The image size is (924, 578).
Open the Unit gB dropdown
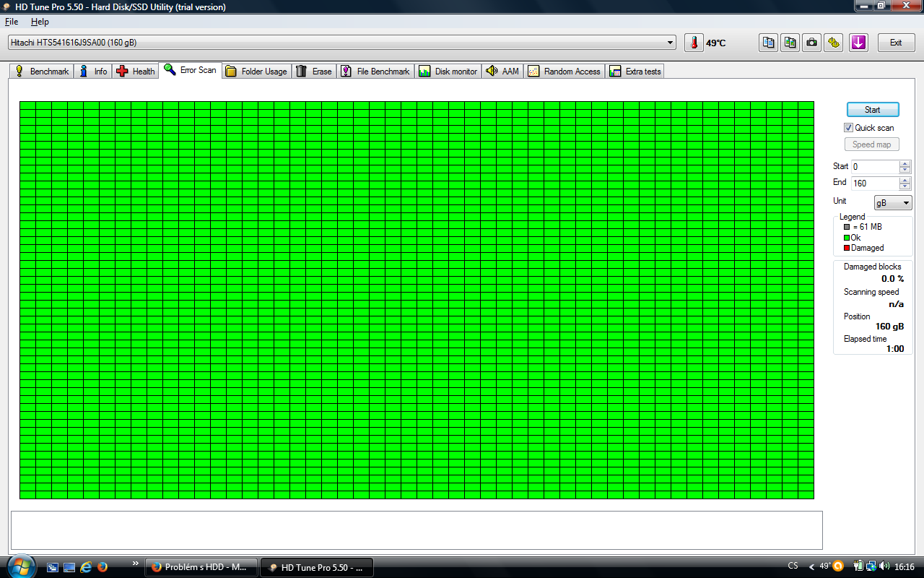click(x=893, y=203)
